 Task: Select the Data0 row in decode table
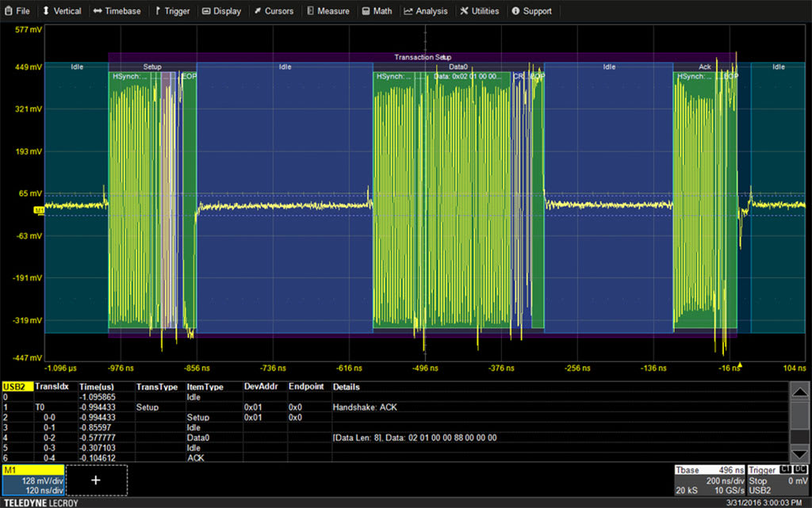pyautogui.click(x=395, y=437)
